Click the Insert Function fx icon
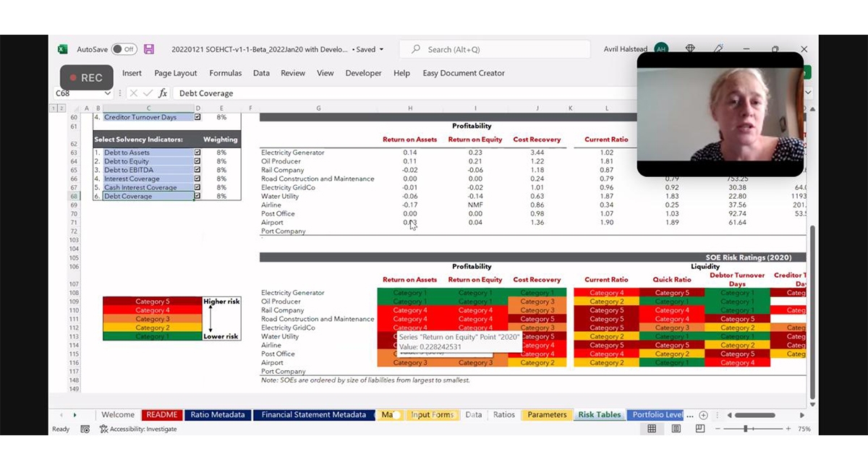Screen dimensions: 868x470 pyautogui.click(x=163, y=93)
